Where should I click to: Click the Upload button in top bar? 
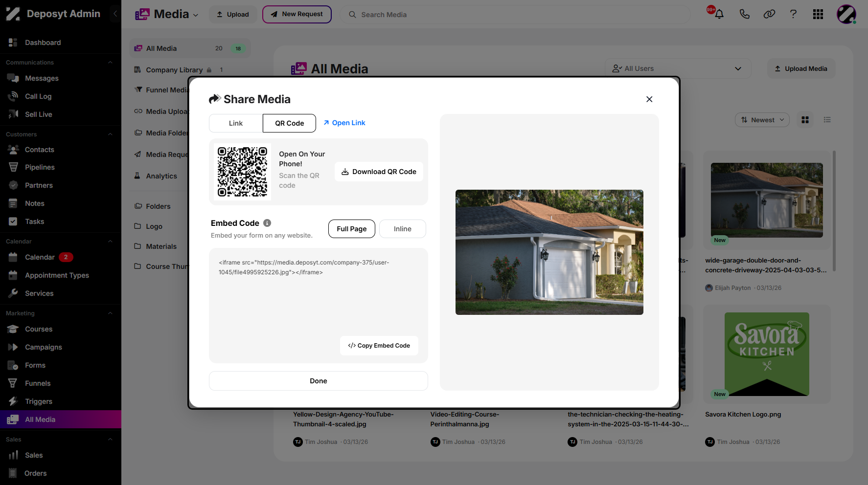(x=233, y=14)
